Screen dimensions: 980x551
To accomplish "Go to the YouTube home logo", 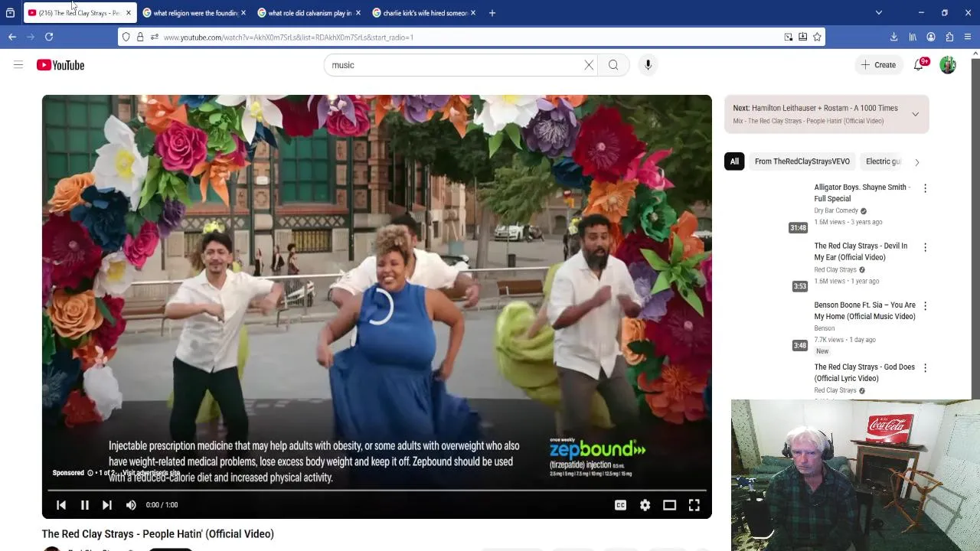I will (x=60, y=65).
